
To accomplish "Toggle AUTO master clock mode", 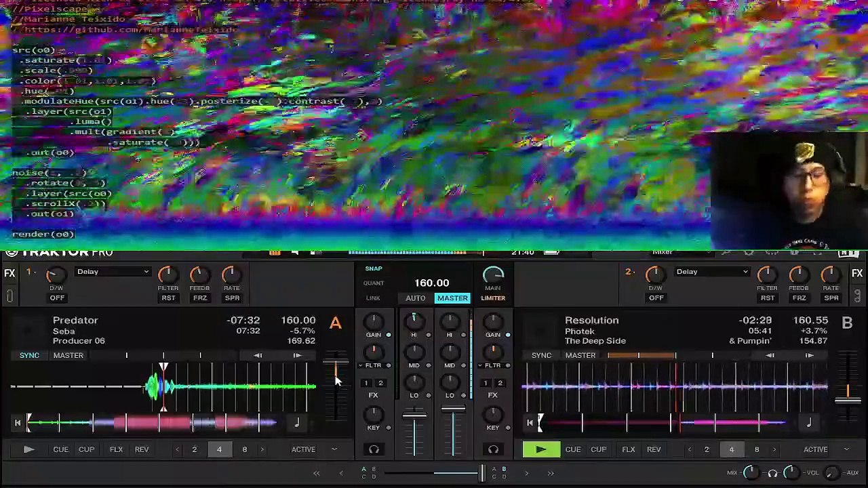I will [416, 298].
